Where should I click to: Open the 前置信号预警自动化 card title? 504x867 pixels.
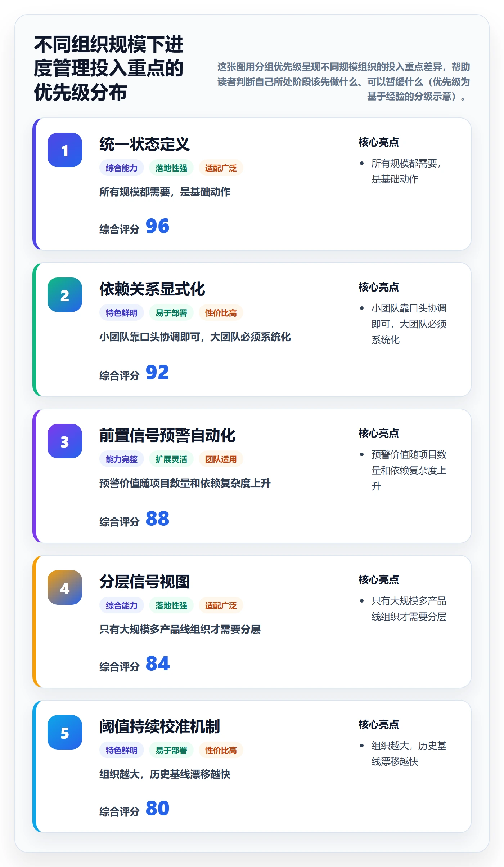(x=167, y=435)
